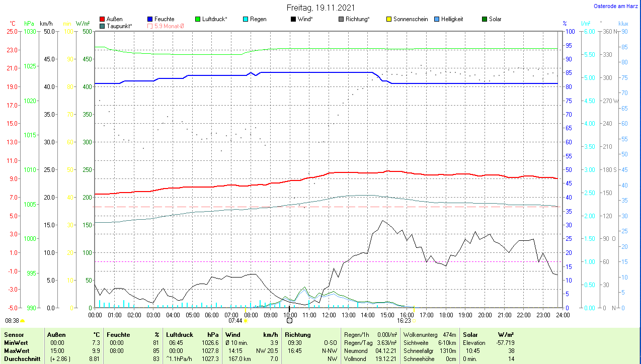641x364 pixels.
Task: Click the yellow Sonnenschein legend marker
Action: pyautogui.click(x=389, y=19)
